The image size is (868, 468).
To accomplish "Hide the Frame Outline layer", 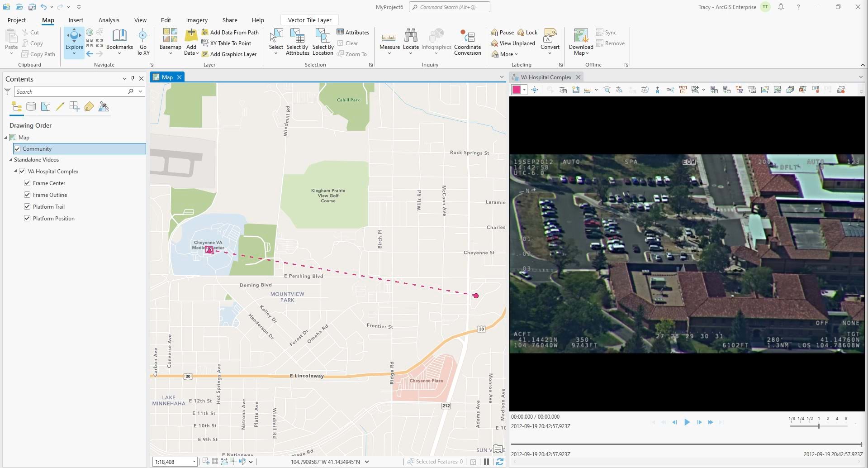I will coord(27,195).
